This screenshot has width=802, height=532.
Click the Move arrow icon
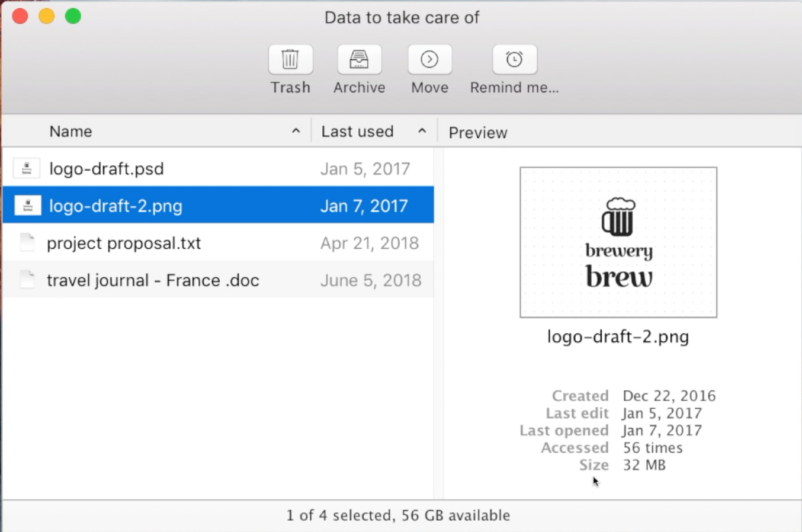click(429, 59)
